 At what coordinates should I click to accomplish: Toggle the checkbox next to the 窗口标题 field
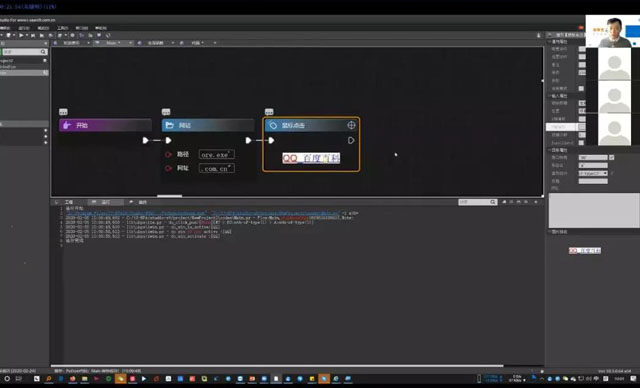coord(611,157)
